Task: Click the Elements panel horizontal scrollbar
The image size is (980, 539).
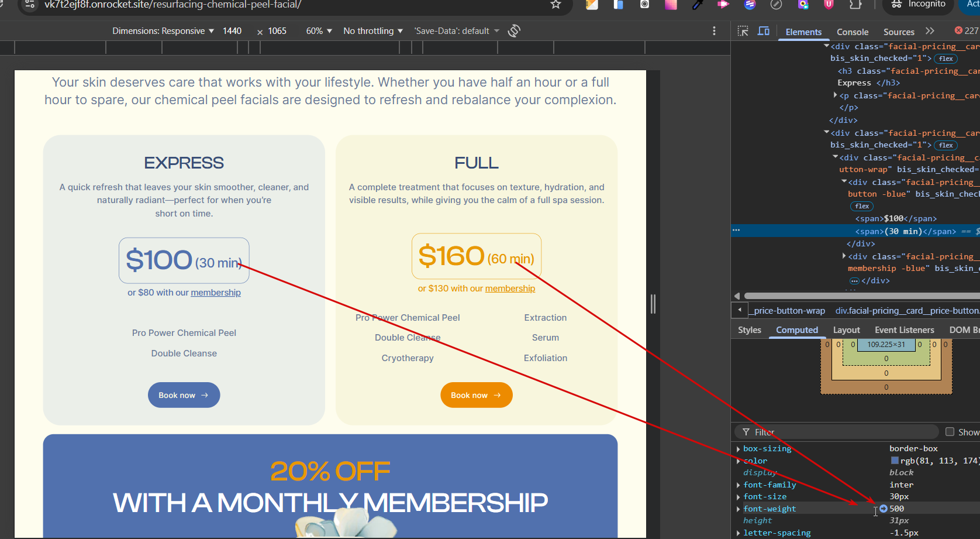Action: click(861, 296)
